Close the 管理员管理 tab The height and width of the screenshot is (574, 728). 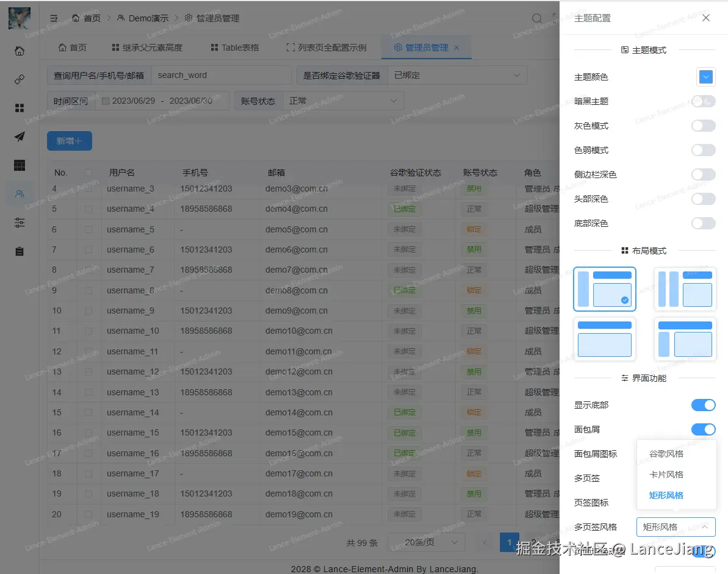(x=456, y=47)
